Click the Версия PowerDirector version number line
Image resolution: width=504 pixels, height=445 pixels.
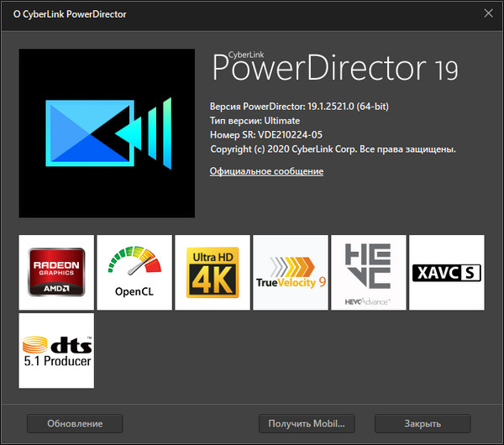point(299,107)
